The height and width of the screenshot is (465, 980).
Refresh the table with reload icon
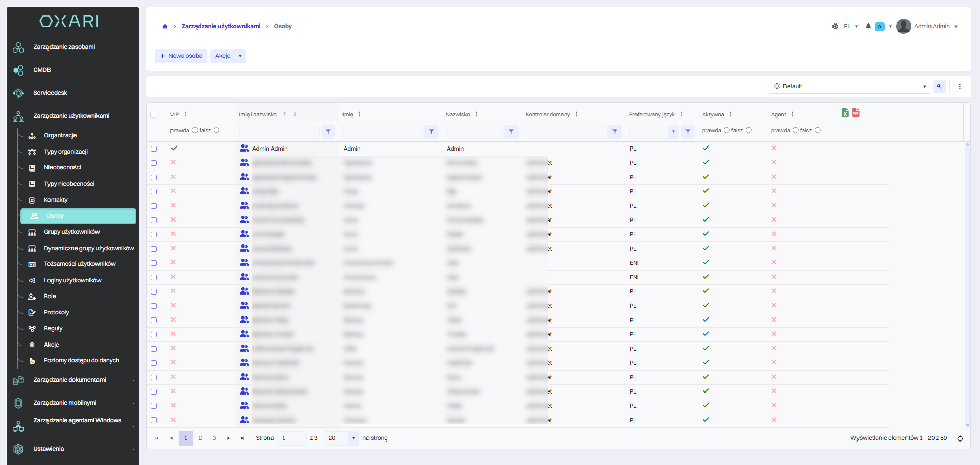[960, 438]
